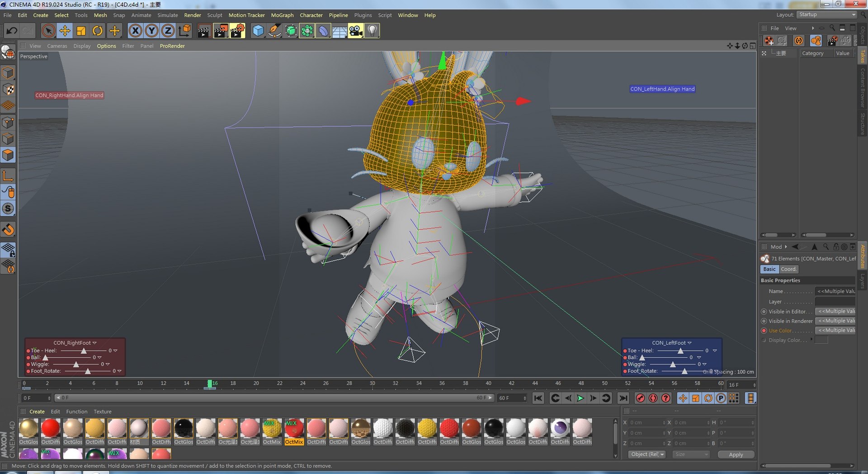Open Visible in Renderer value dropdown
This screenshot has height=474, width=868.
point(836,321)
